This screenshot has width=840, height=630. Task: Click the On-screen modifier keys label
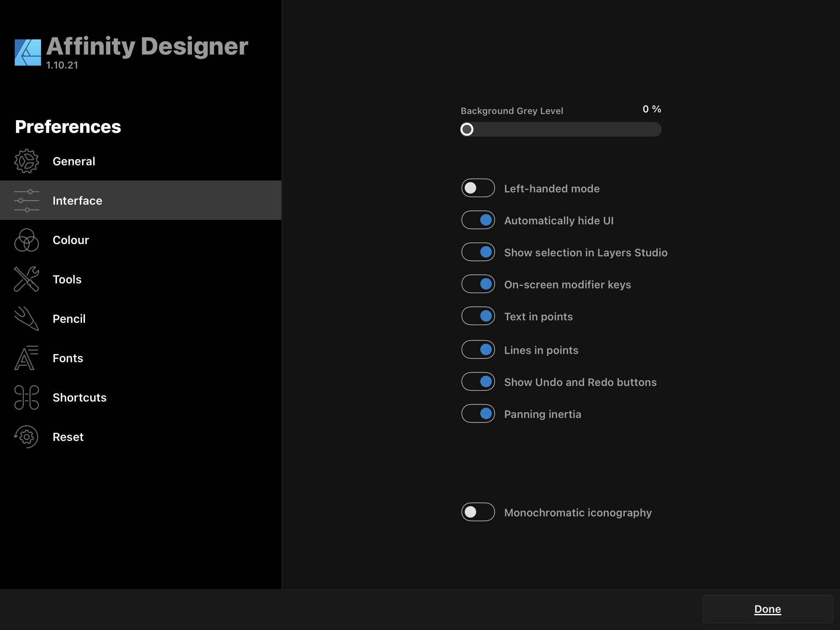point(567,285)
